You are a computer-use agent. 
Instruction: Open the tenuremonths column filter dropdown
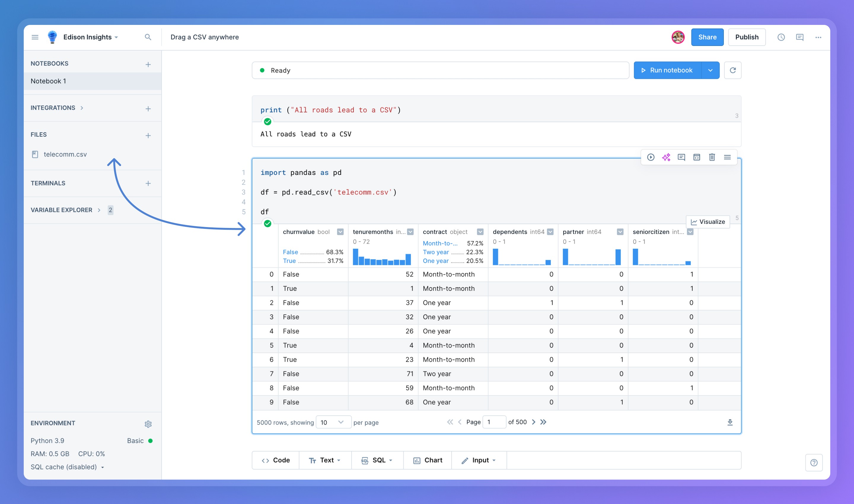coord(410,232)
